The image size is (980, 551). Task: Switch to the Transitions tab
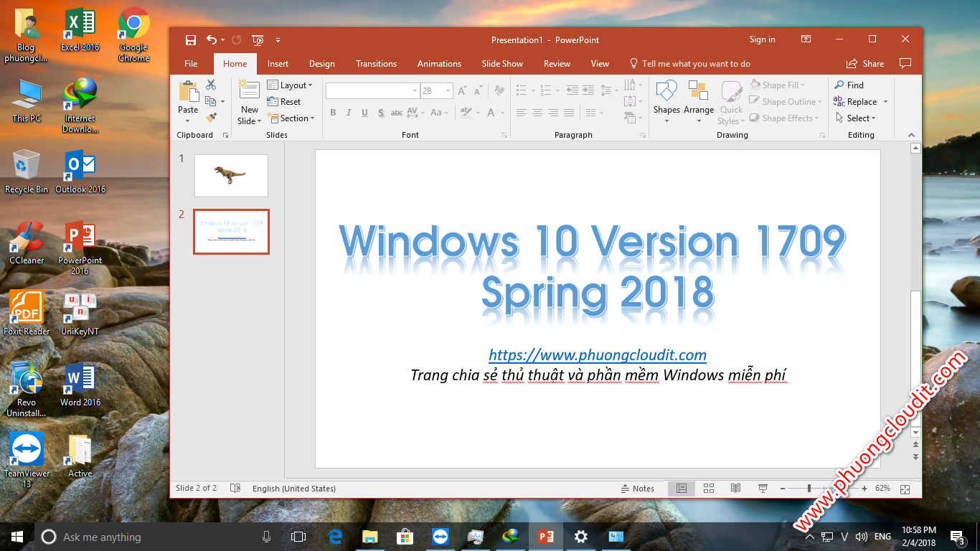pos(376,63)
